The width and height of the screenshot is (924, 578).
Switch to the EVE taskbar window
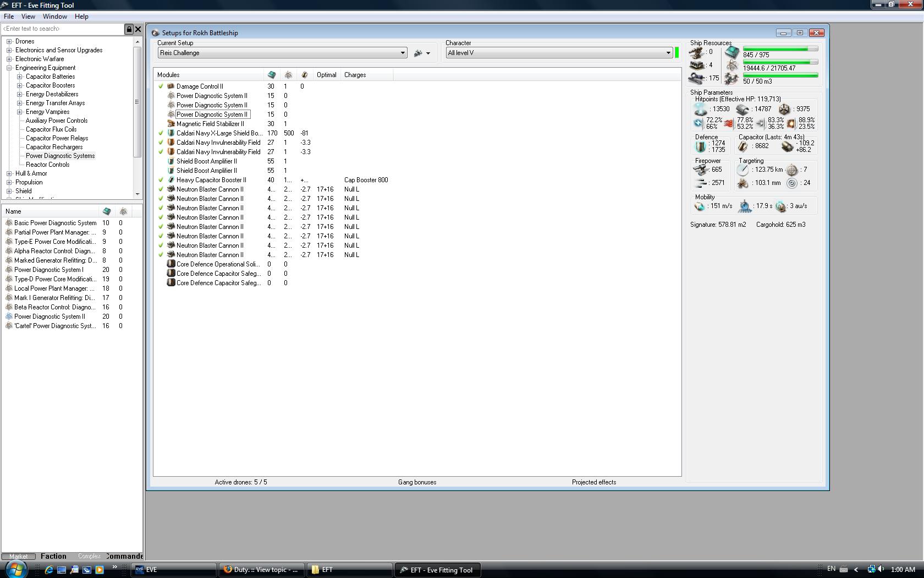click(x=174, y=570)
